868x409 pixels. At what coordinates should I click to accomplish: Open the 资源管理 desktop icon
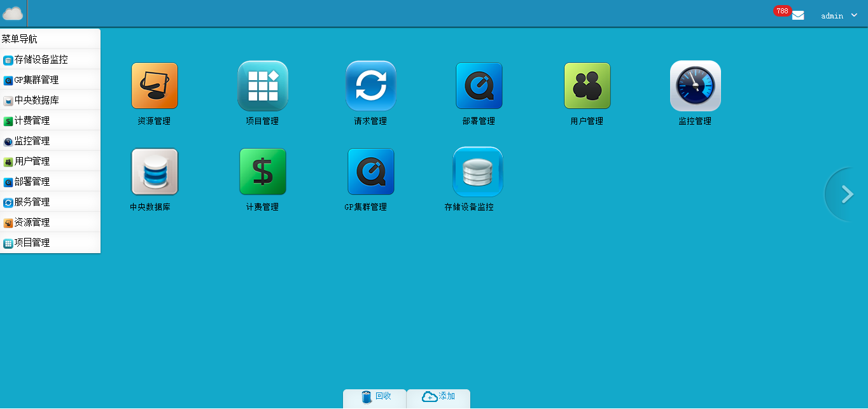tap(154, 86)
